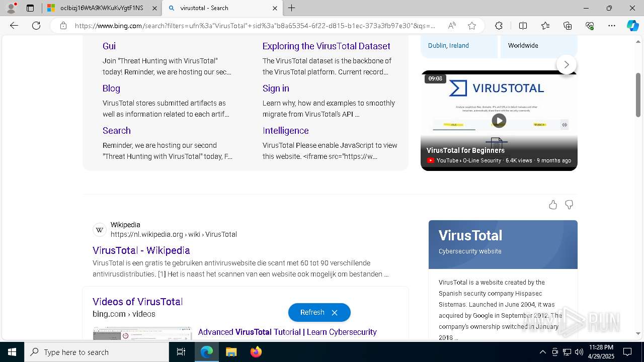Close the oclbizj16WtA9KWKuKvYgtF1NS tab

(154, 8)
